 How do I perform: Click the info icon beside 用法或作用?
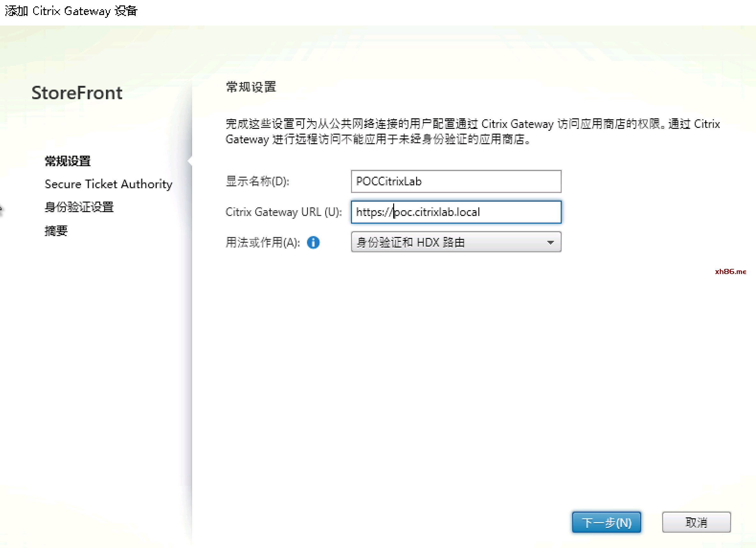click(x=313, y=242)
